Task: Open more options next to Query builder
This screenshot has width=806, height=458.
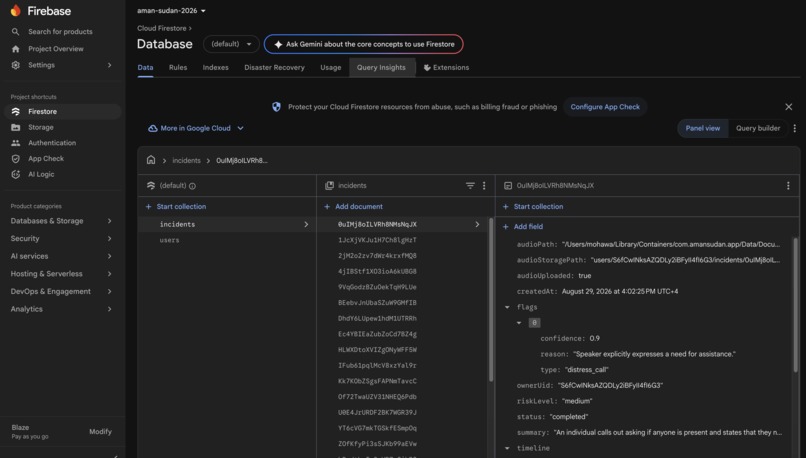Action: (x=795, y=129)
